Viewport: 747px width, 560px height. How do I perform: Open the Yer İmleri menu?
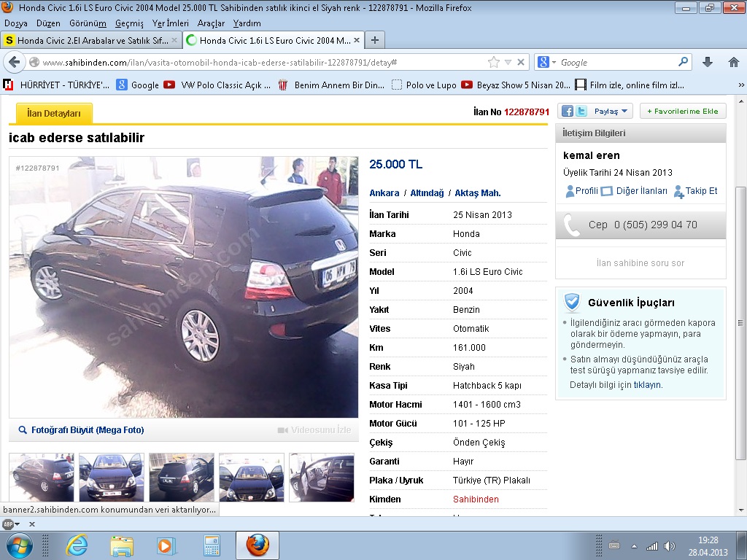[x=171, y=23]
